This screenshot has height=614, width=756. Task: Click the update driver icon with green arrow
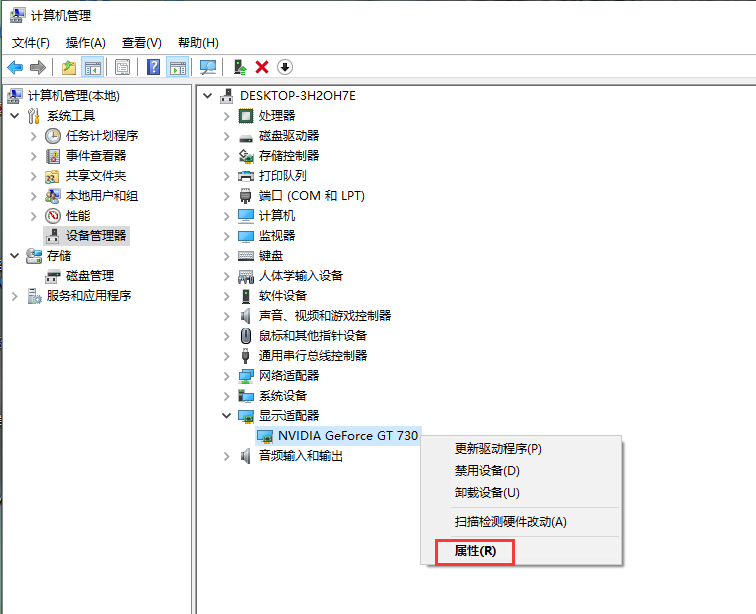[240, 67]
